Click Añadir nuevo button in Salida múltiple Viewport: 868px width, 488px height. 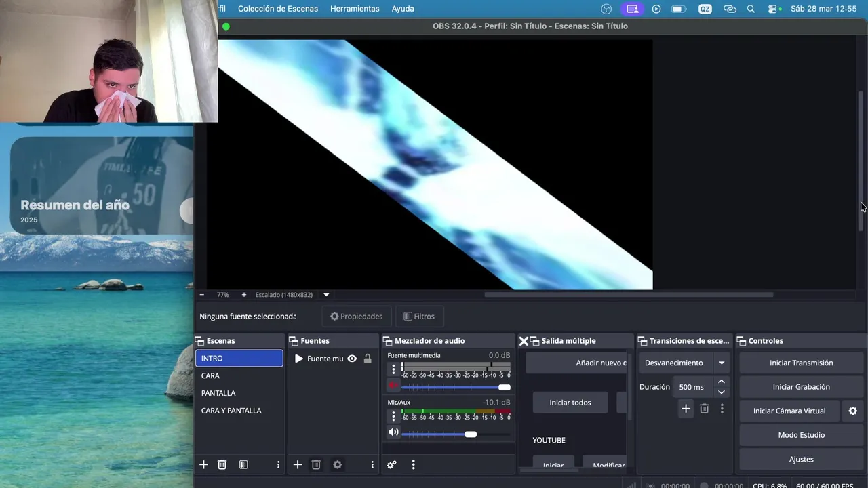[576, 363]
